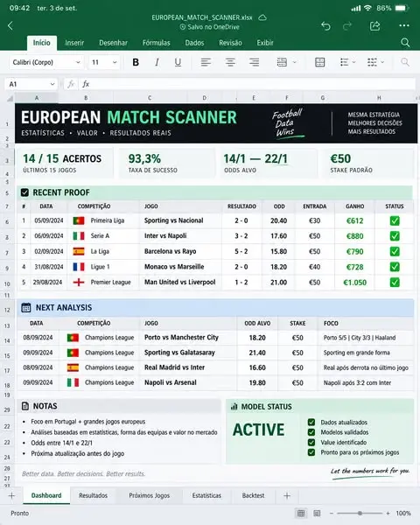Expand the merge cells dropdown arrow
This screenshot has width=420, height=525.
pos(295,62)
